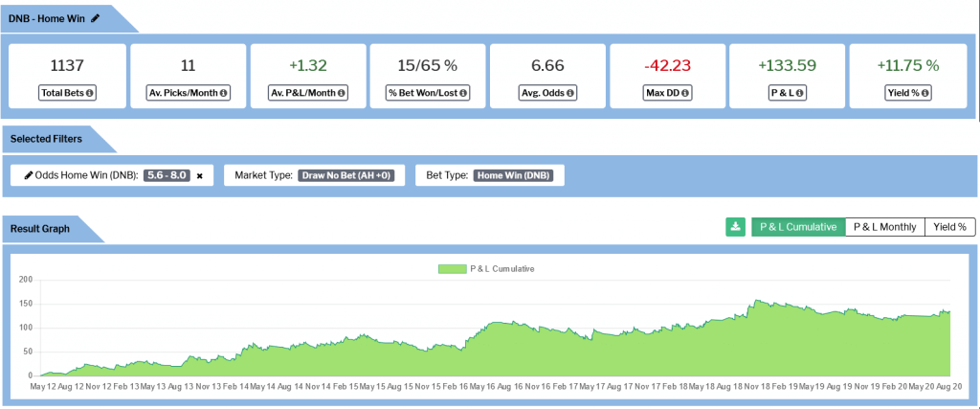Click the pencil edit icon beside DNB - Home Win

click(x=95, y=17)
